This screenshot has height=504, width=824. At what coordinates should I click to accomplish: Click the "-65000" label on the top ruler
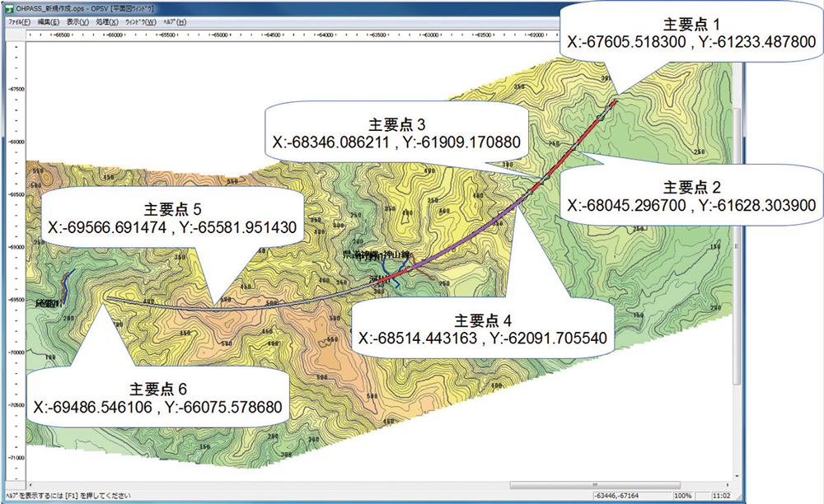220,35
